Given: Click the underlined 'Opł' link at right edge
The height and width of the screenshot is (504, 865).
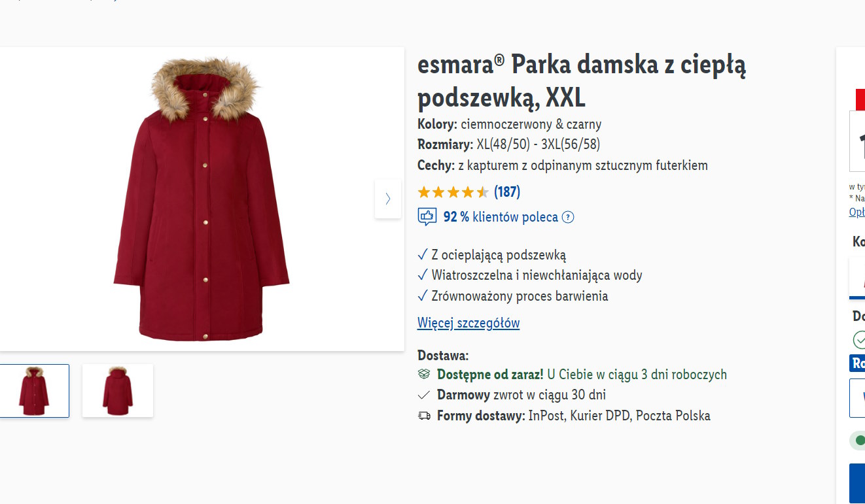Looking at the screenshot, I should point(856,212).
